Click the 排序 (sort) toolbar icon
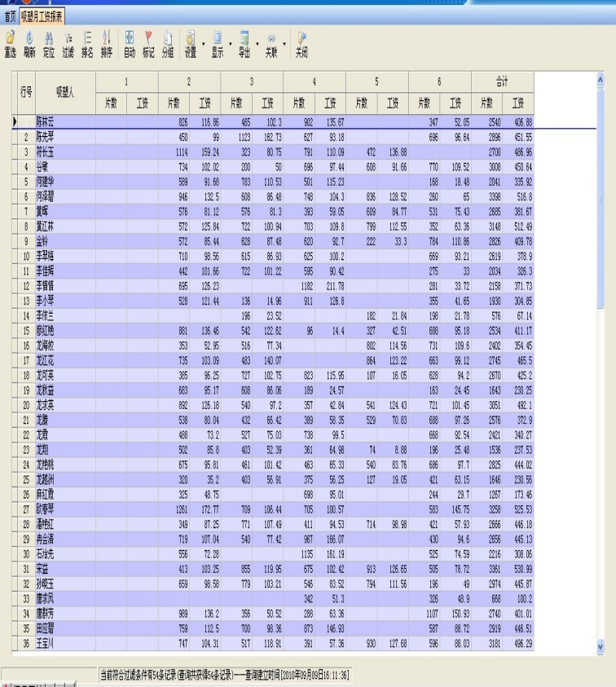 [107, 44]
